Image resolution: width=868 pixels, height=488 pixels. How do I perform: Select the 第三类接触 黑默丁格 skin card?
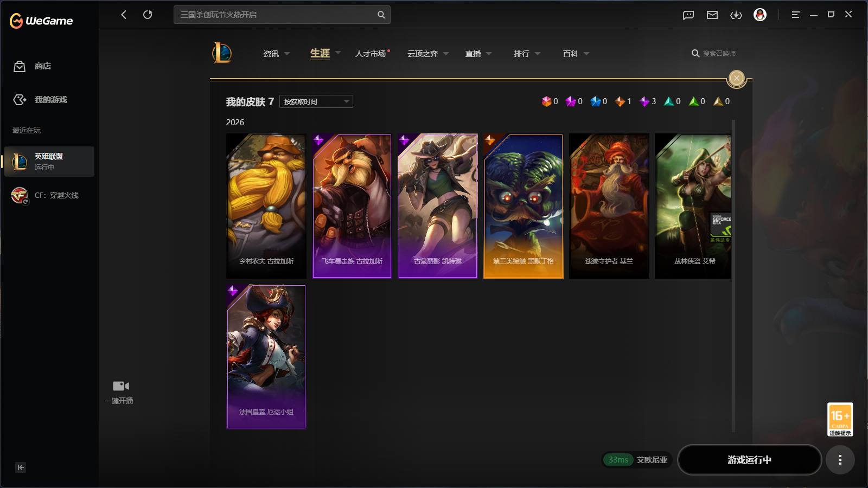tap(524, 206)
